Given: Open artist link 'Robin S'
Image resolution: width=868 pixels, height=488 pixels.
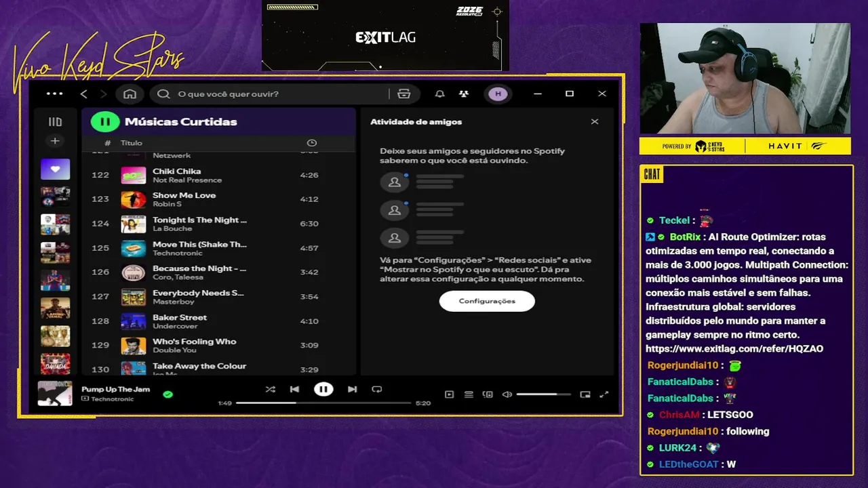Looking at the screenshot, I should coord(167,204).
